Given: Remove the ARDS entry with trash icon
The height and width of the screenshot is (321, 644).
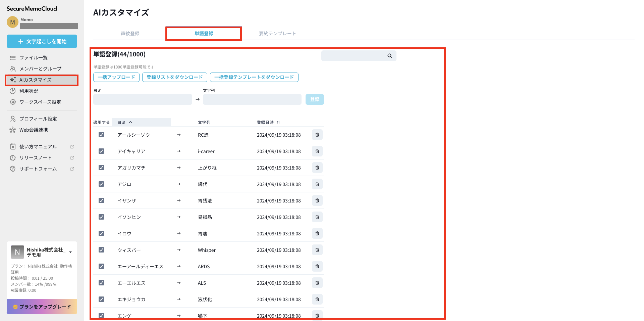Looking at the screenshot, I should [x=317, y=266].
